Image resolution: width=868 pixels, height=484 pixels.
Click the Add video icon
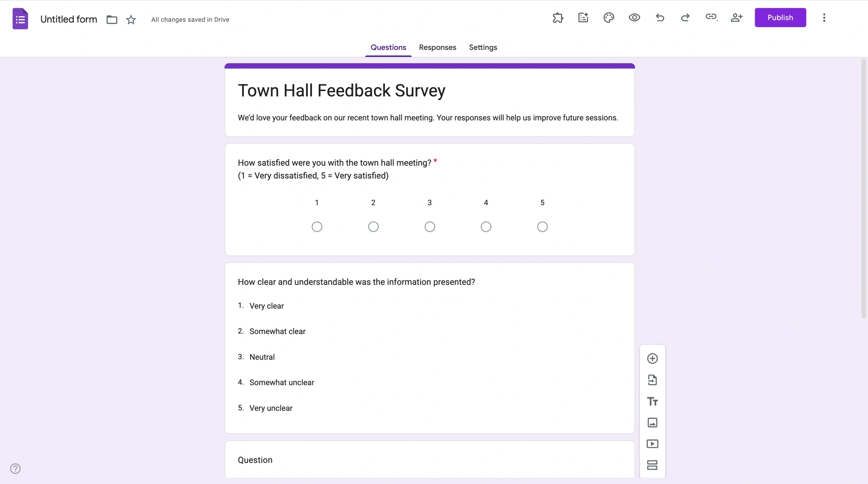(652, 444)
